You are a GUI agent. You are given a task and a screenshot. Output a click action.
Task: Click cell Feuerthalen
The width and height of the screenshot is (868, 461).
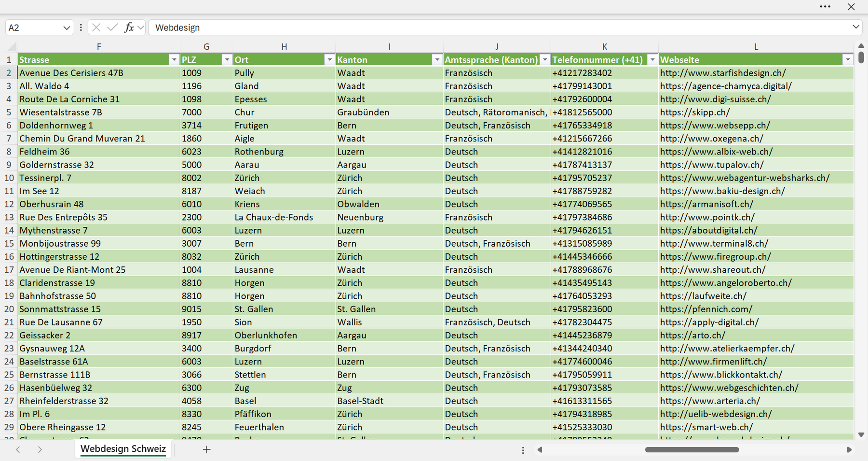[285, 427]
